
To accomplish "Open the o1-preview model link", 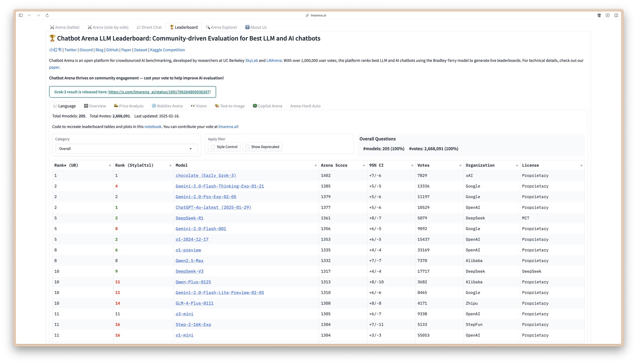I will coord(188,250).
